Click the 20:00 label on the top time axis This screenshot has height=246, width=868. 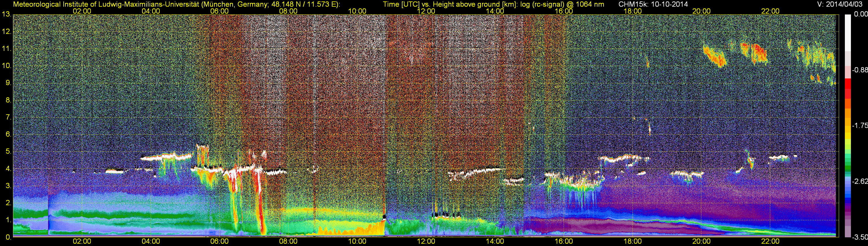(702, 11)
